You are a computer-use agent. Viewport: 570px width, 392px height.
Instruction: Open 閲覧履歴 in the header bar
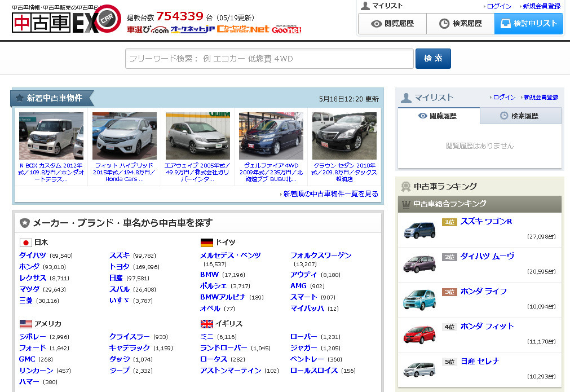click(x=392, y=24)
